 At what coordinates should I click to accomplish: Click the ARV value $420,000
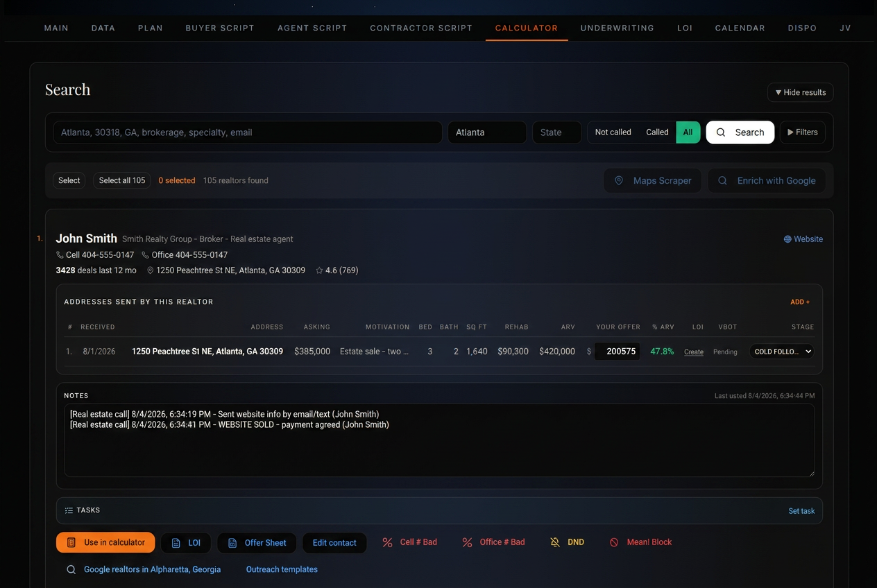point(557,352)
